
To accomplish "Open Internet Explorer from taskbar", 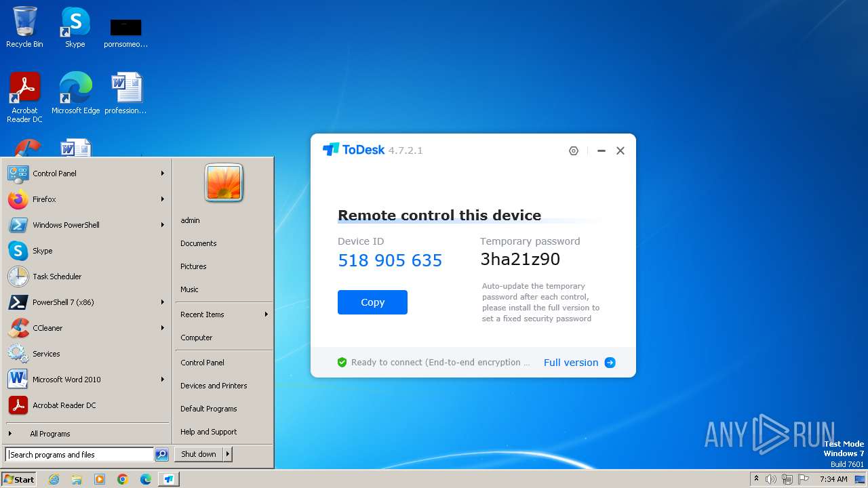I will [54, 479].
